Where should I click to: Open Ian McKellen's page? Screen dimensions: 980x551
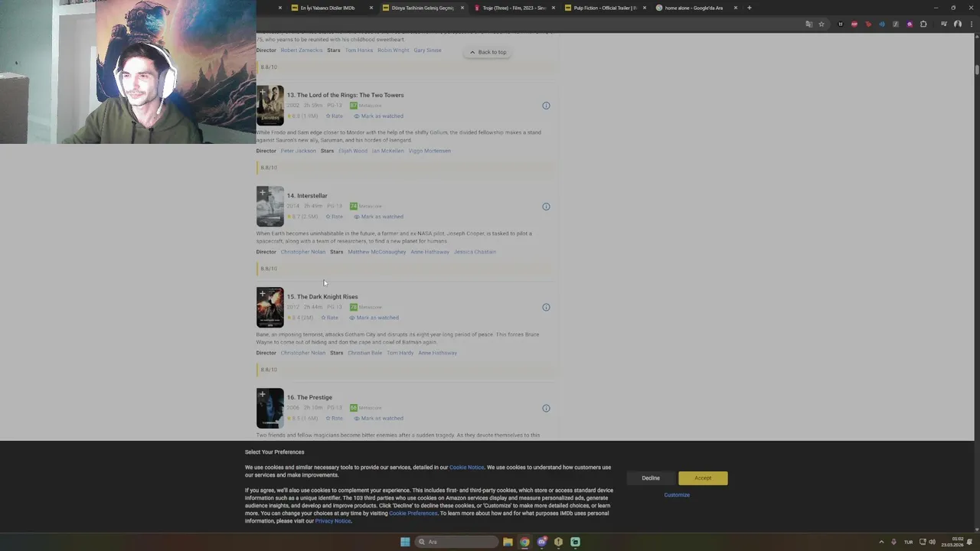coord(388,151)
